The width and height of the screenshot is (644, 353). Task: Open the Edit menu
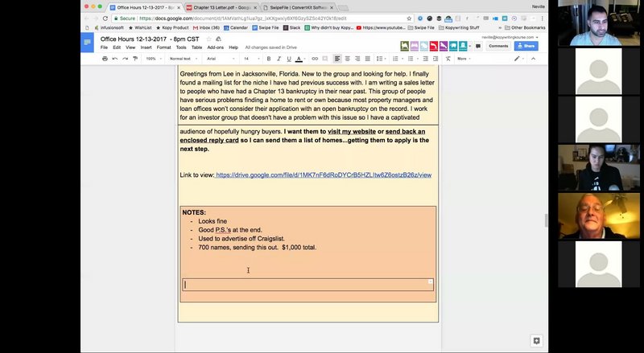[117, 47]
